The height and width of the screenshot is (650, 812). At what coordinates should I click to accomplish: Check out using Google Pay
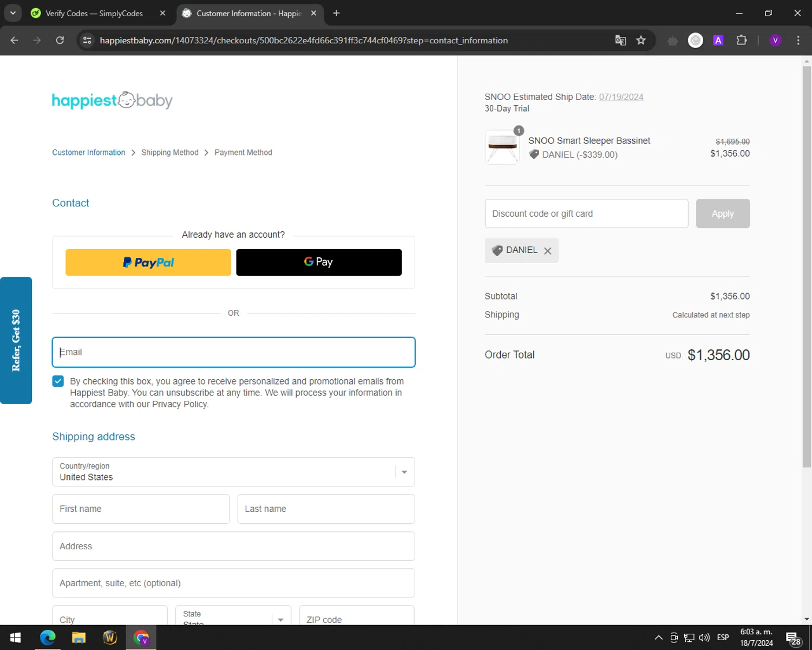[x=319, y=262]
